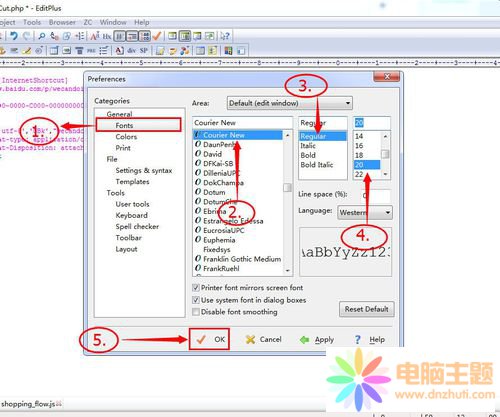
Task: Open the Window menu
Action: (x=113, y=22)
